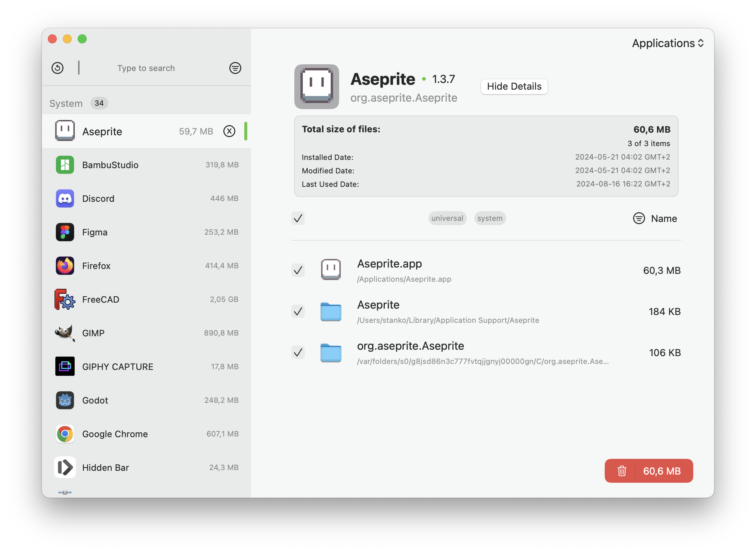The height and width of the screenshot is (553, 756).
Task: Select the Discord app icon
Action: point(65,198)
